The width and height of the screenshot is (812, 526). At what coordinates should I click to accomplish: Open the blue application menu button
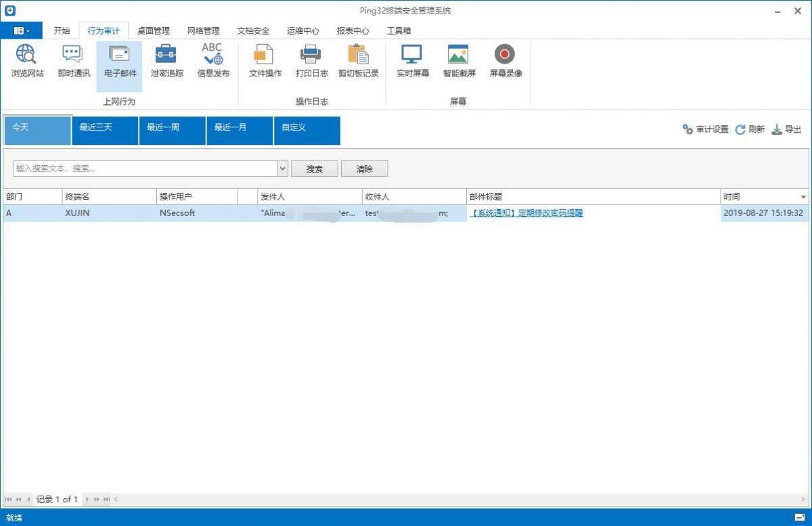[x=22, y=30]
